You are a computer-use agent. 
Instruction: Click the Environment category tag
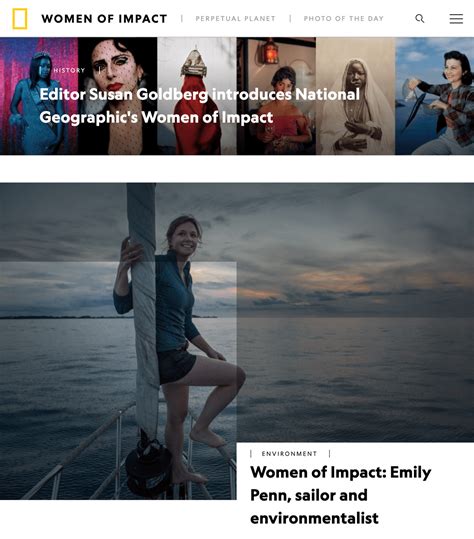[289, 454]
